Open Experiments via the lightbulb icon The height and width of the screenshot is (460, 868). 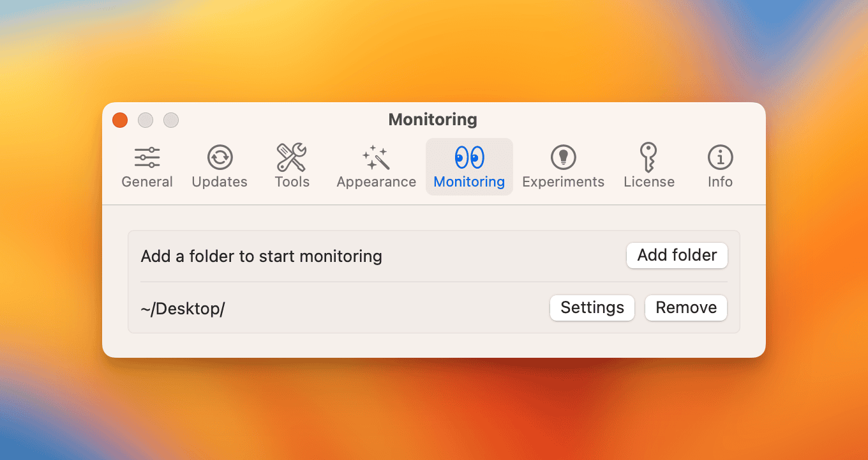tap(563, 157)
